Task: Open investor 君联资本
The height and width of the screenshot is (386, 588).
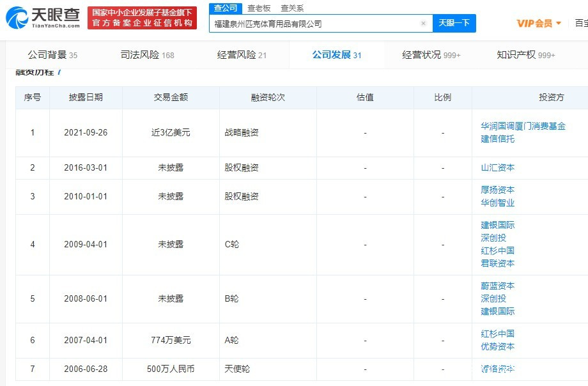Action: [498, 263]
